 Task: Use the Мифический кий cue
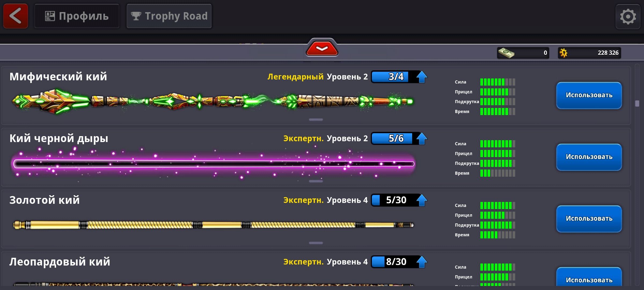[x=589, y=95]
